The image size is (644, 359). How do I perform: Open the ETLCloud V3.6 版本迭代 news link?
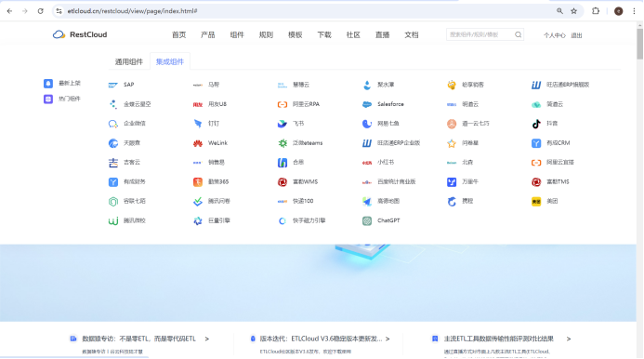point(321,339)
